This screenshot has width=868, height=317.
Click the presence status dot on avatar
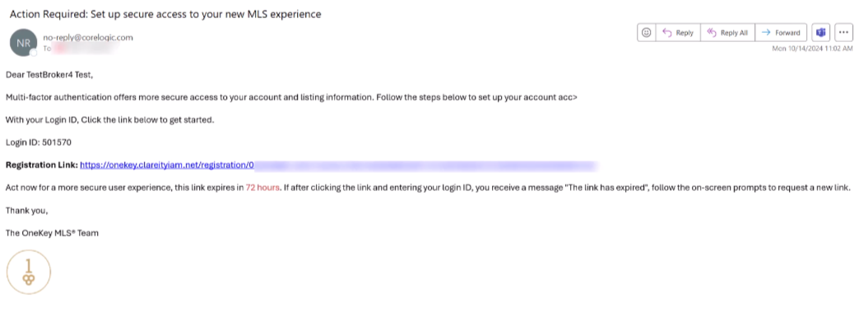pos(33,53)
